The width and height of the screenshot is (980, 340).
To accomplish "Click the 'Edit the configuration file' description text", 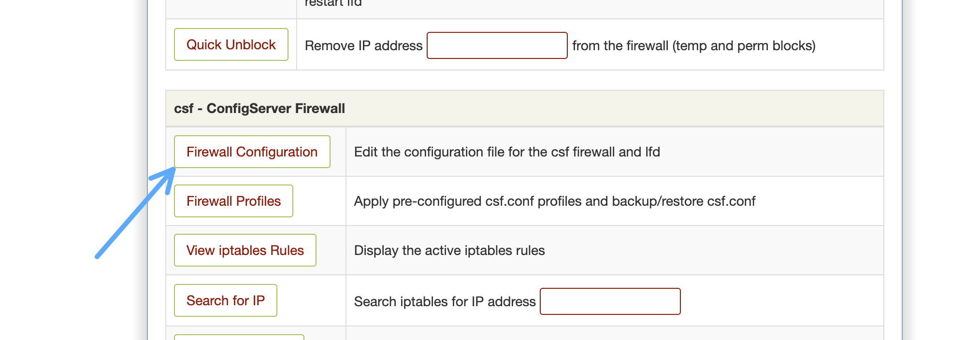I will point(507,152).
